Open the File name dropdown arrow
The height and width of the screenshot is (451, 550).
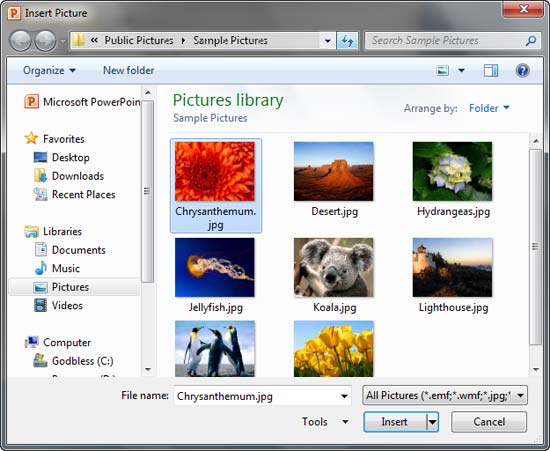coord(344,396)
